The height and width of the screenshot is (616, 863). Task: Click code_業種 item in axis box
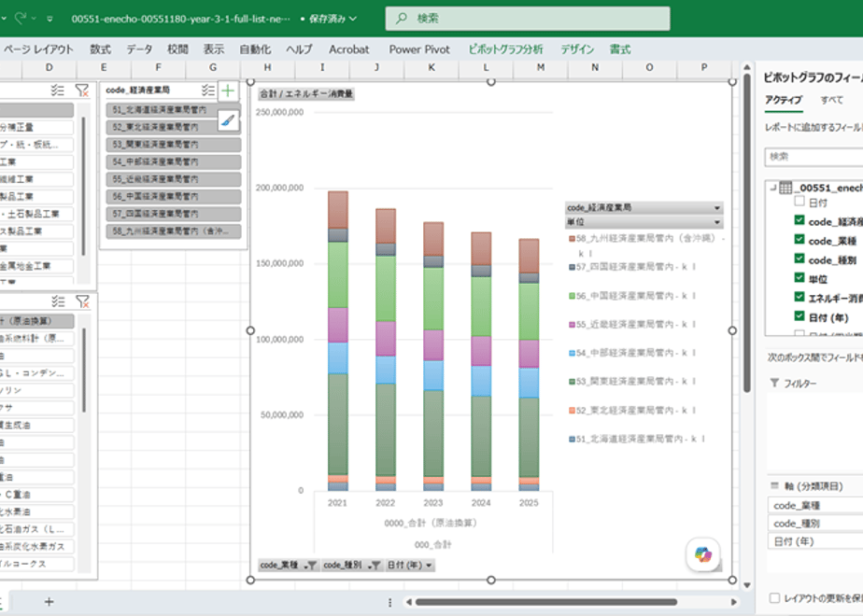coord(815,506)
